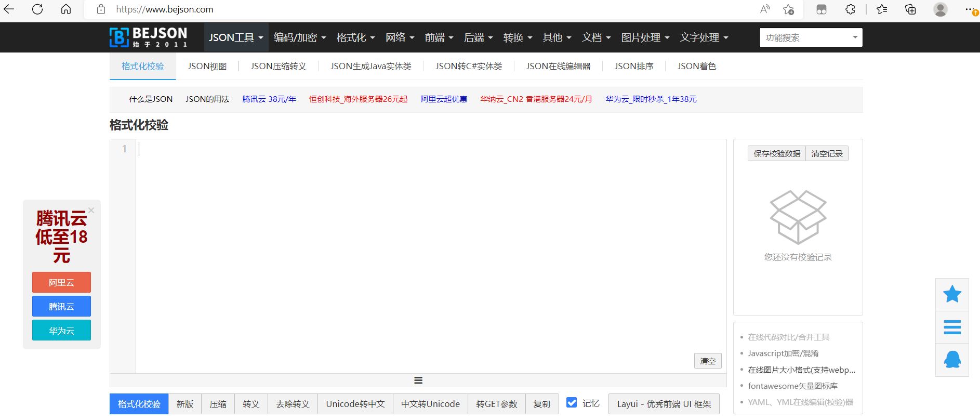
Task: Expand the JSON工具 dropdown menu
Action: [x=236, y=37]
